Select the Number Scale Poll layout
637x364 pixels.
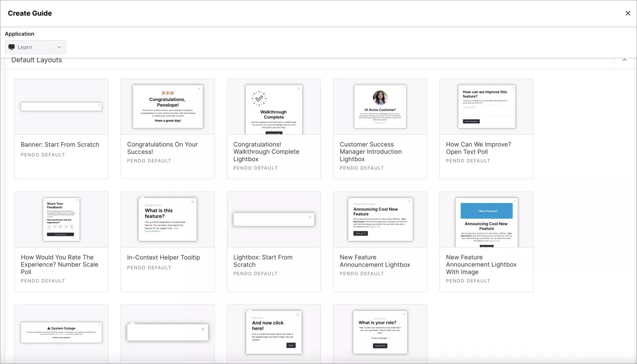(61, 219)
